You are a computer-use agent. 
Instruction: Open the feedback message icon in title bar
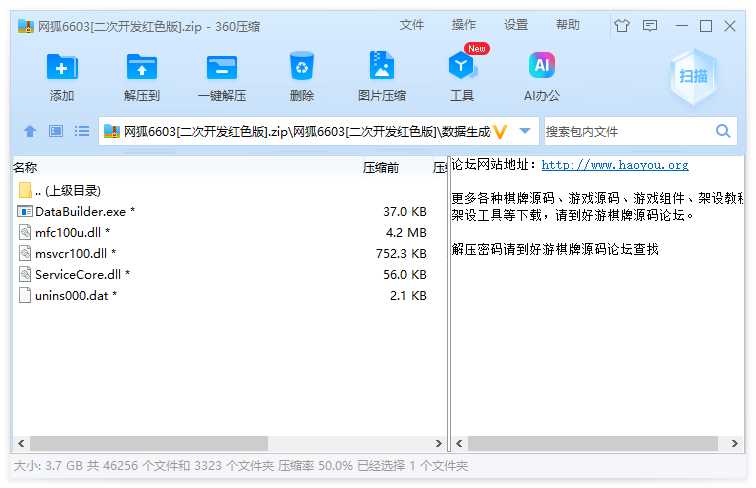pyautogui.click(x=649, y=25)
